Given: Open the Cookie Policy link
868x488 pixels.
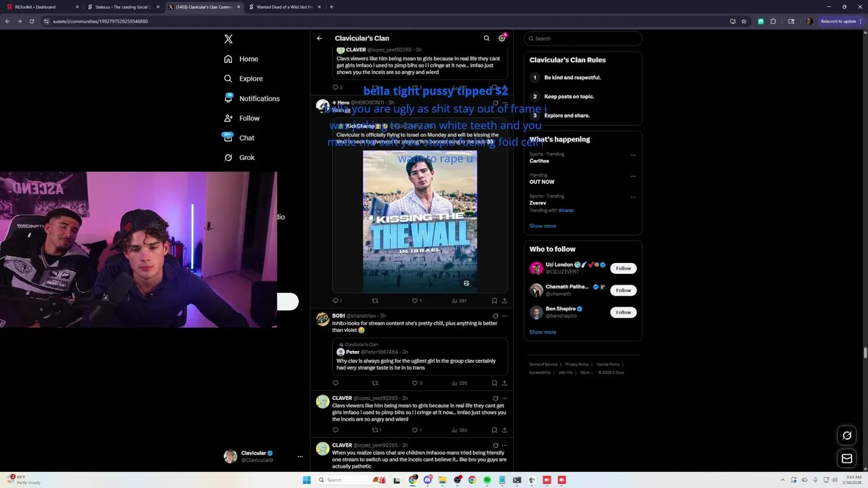Looking at the screenshot, I should (608, 365).
